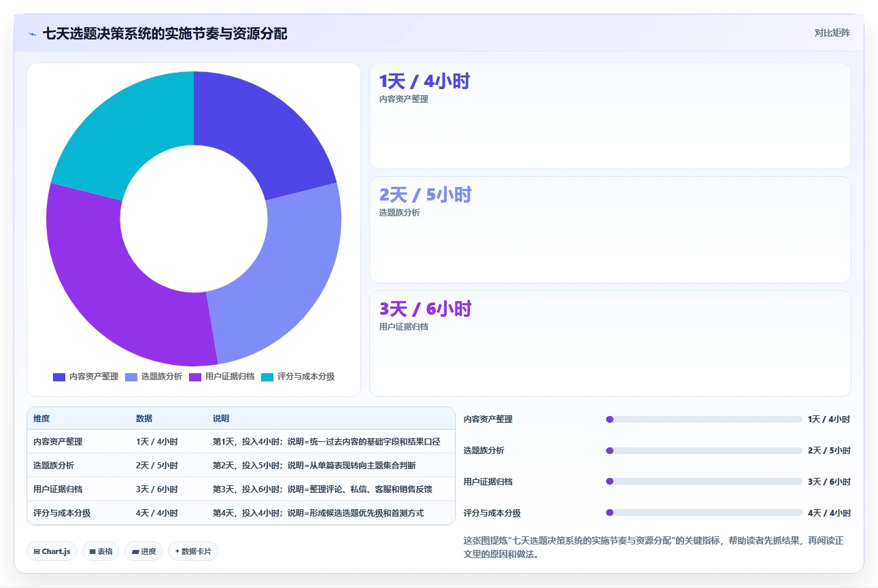878x588 pixels.
Task: Click the lightning icon beside the title
Action: pyautogui.click(x=33, y=33)
